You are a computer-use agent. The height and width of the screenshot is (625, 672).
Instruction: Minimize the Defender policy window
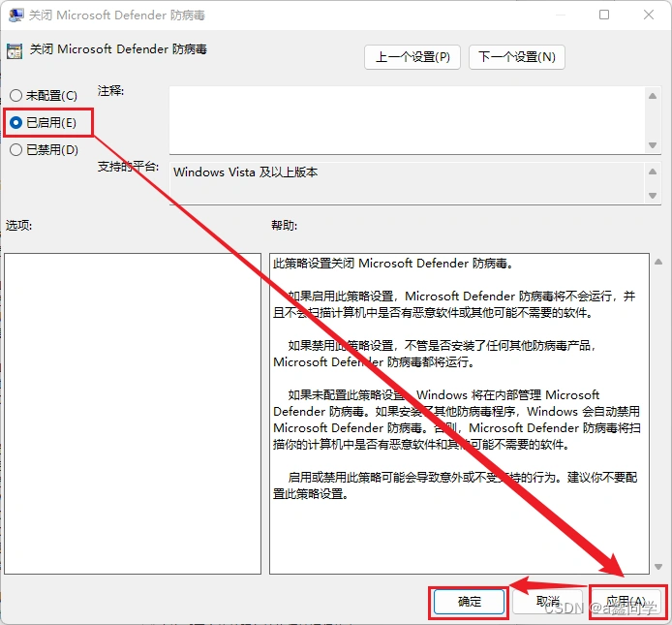(559, 16)
